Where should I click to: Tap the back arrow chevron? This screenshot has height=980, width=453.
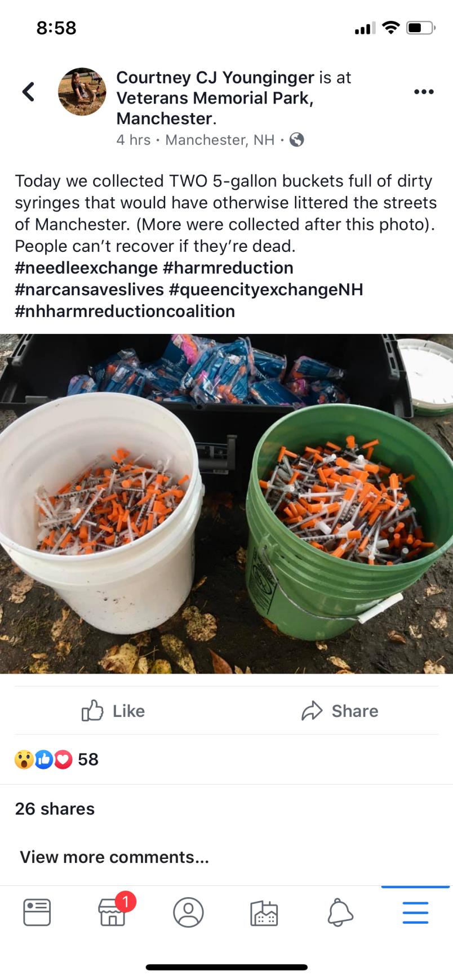tap(28, 91)
